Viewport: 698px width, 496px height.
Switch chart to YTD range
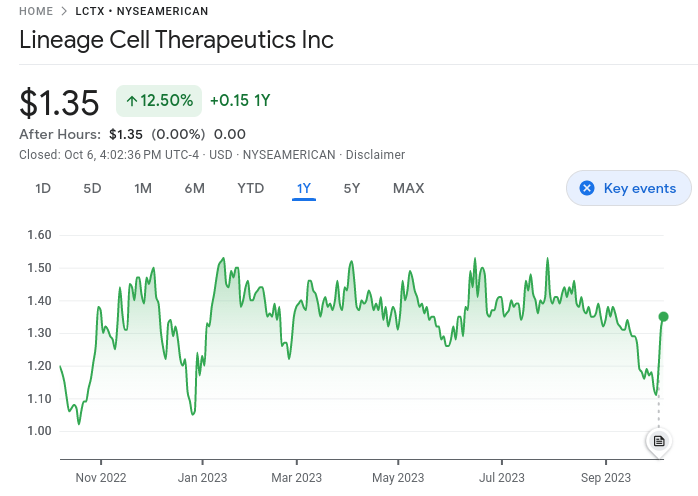(250, 188)
